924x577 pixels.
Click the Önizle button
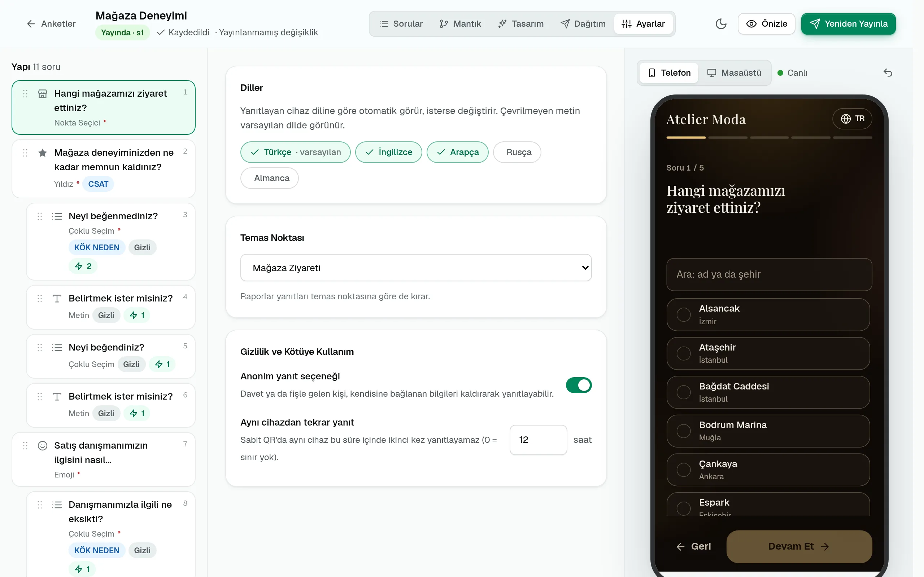766,24
